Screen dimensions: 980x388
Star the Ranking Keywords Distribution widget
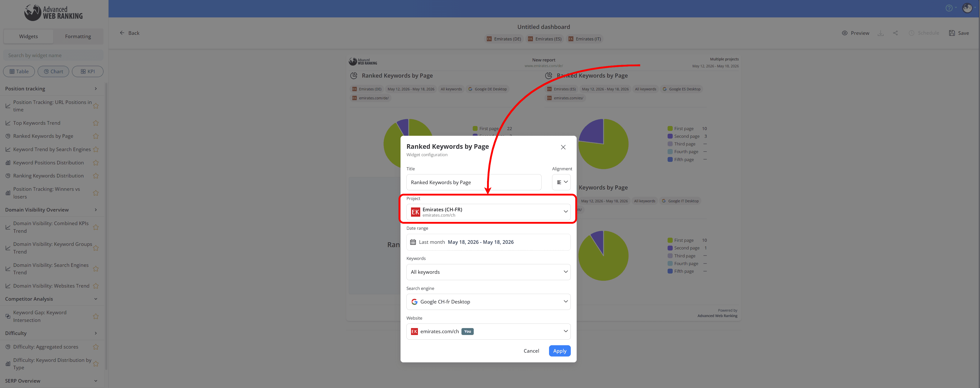[x=96, y=176]
